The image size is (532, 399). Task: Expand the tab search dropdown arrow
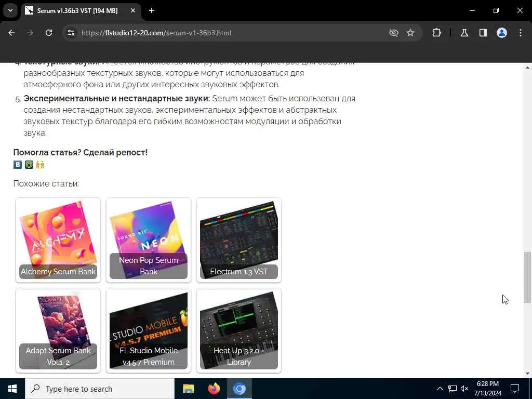coord(10,10)
